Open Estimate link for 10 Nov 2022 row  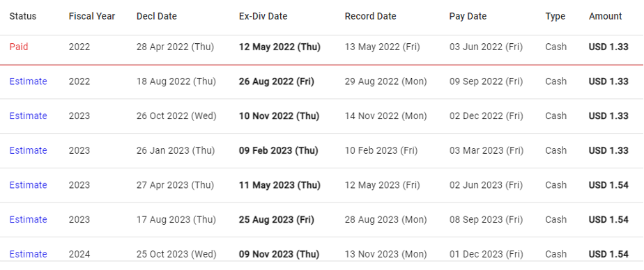pyautogui.click(x=28, y=116)
